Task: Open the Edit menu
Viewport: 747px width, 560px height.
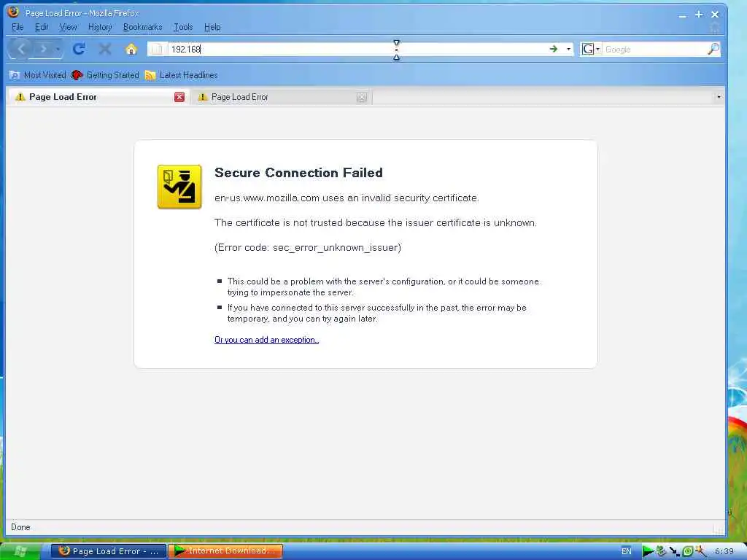Action: pyautogui.click(x=42, y=27)
